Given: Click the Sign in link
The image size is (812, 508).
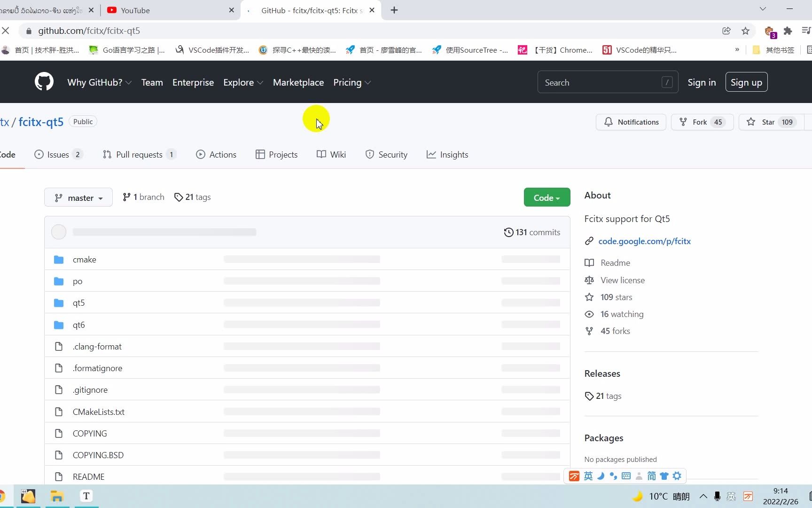Looking at the screenshot, I should [702, 82].
